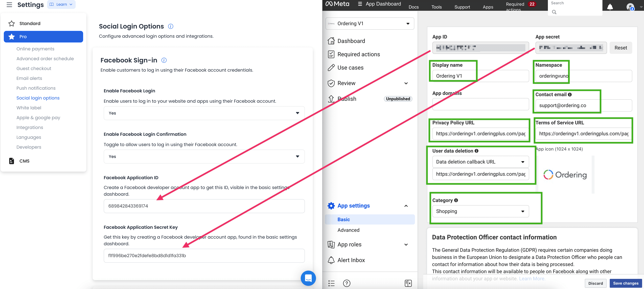Click the list icon at sidebar bottom
The width and height of the screenshot is (644, 289).
(331, 283)
